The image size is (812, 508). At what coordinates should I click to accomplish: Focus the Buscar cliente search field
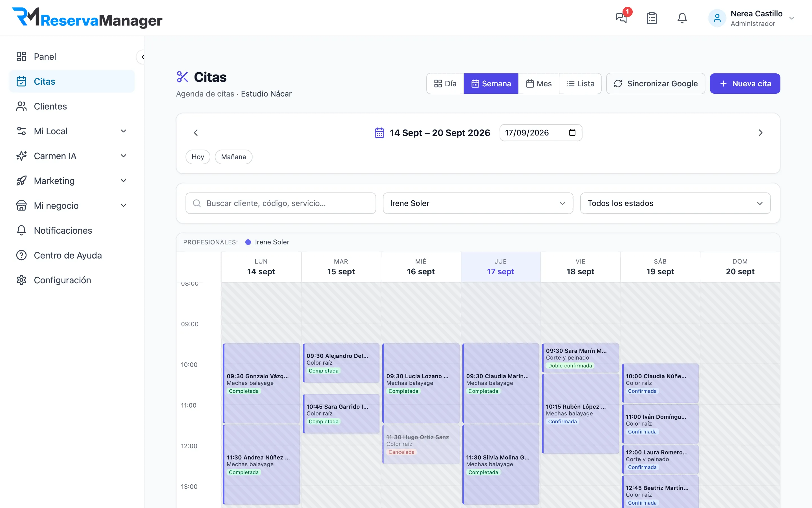tap(281, 203)
